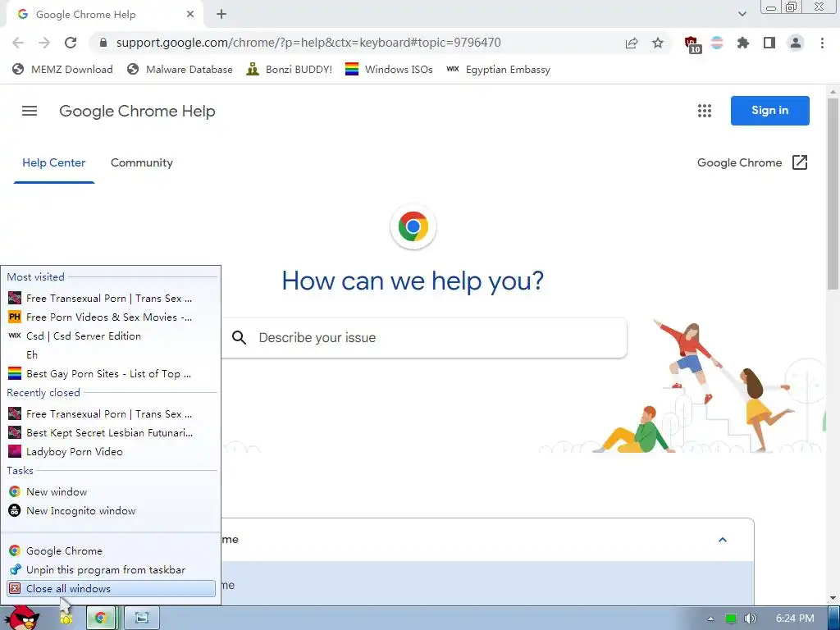
Task: Select Close all windows in the jump list
Action: pyautogui.click(x=112, y=588)
